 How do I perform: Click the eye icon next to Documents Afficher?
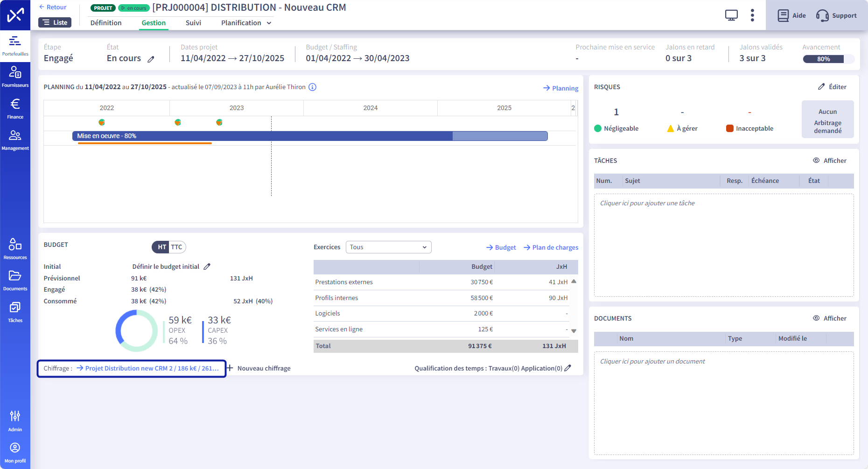[816, 318]
